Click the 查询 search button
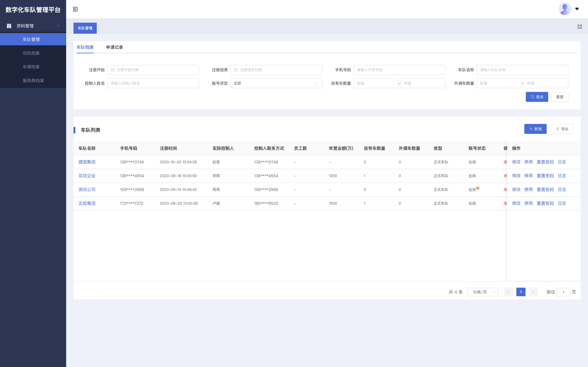 [537, 97]
